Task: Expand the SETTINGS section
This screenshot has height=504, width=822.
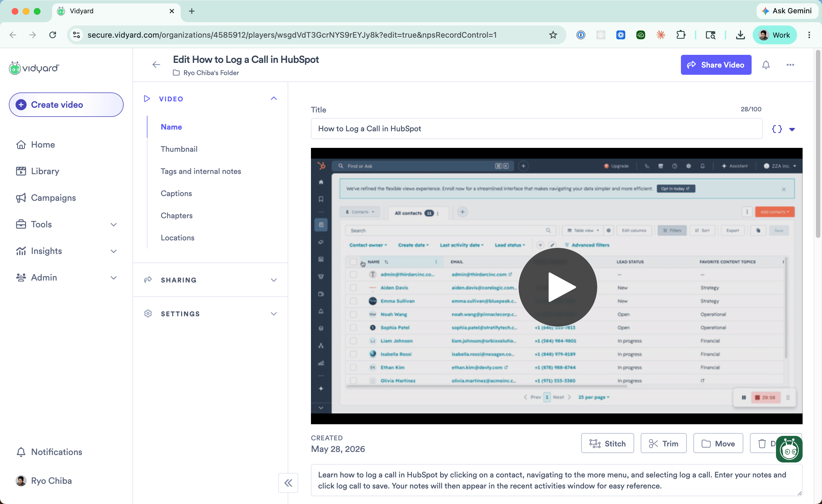Action: click(x=210, y=314)
